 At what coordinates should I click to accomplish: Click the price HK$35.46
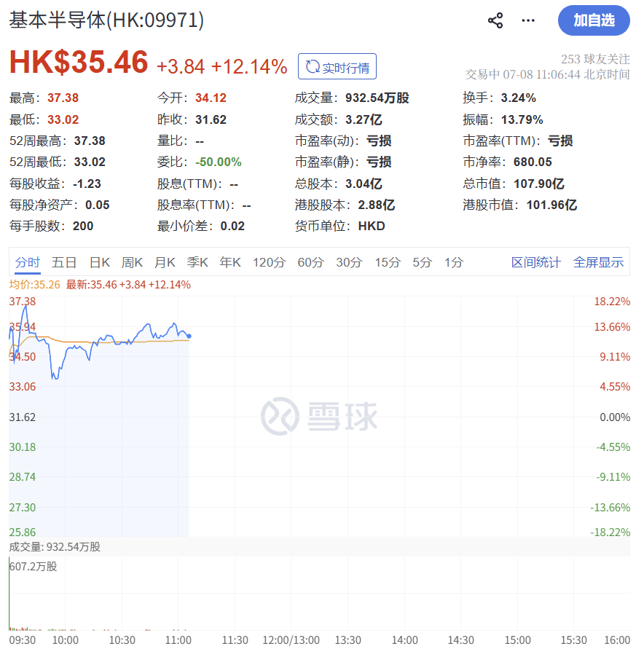pos(79,63)
